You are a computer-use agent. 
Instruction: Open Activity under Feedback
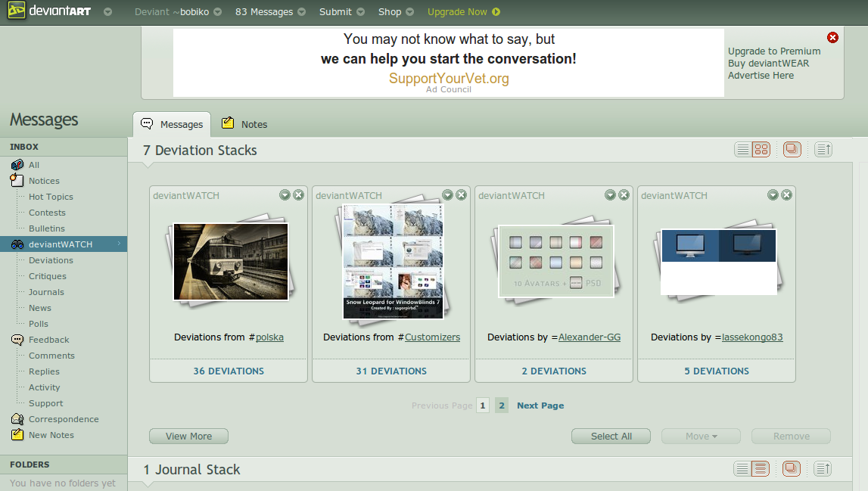coord(45,387)
